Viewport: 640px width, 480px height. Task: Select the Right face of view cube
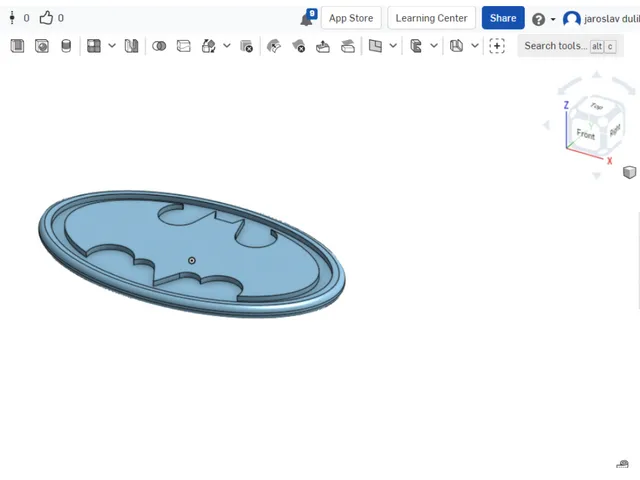614,130
